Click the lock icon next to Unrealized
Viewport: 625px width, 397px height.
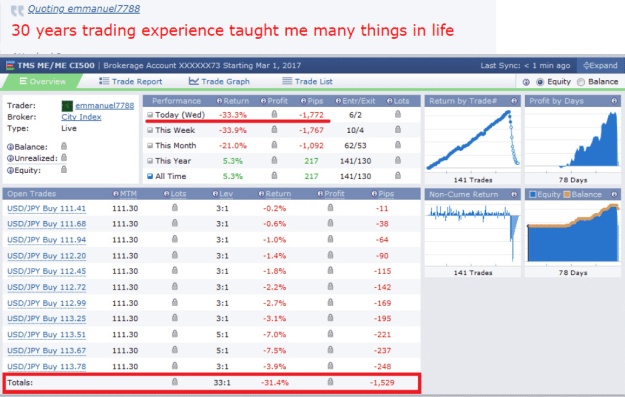coord(64,157)
